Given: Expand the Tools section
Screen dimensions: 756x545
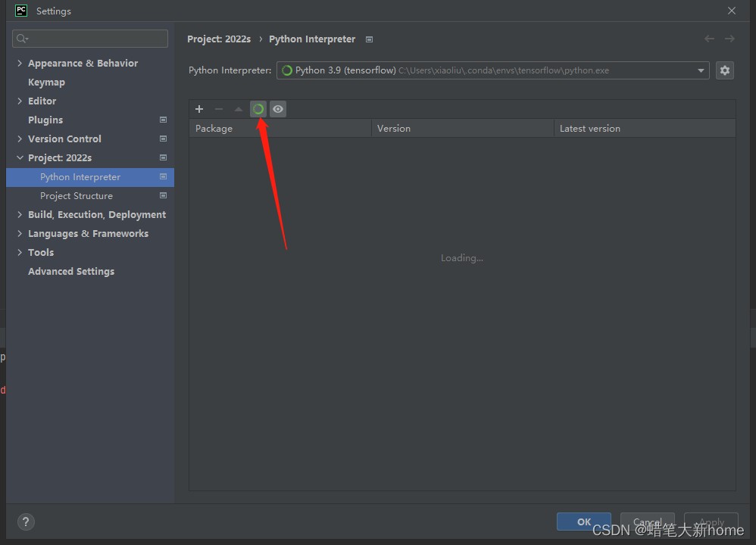Looking at the screenshot, I should pyautogui.click(x=20, y=252).
